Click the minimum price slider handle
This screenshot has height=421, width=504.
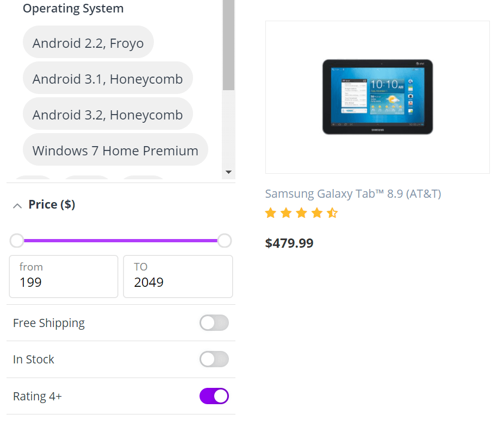[x=17, y=241]
